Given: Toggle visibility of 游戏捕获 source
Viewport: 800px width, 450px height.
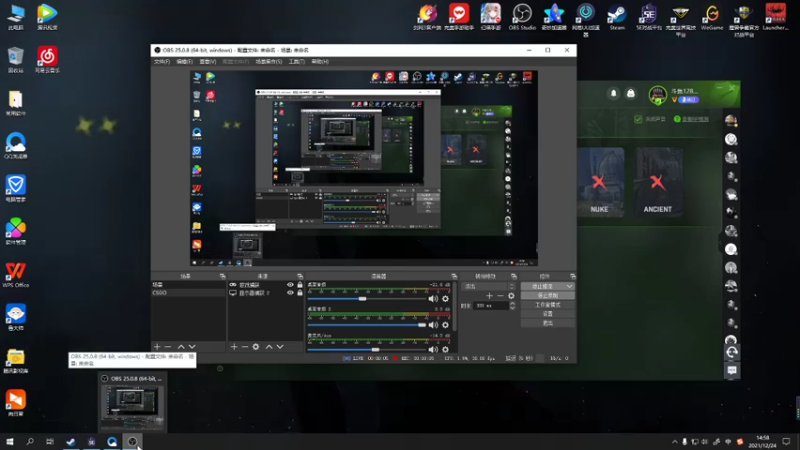Looking at the screenshot, I should tap(290, 285).
